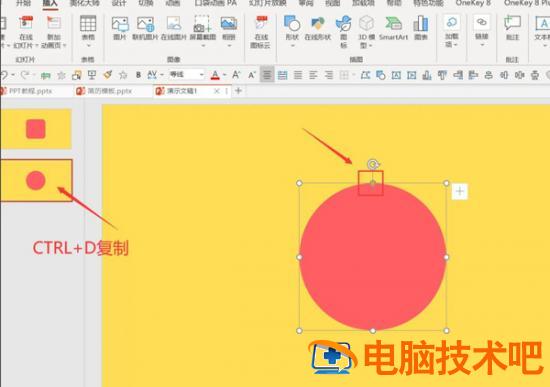Click the plus button beside the circle

[x=460, y=191]
